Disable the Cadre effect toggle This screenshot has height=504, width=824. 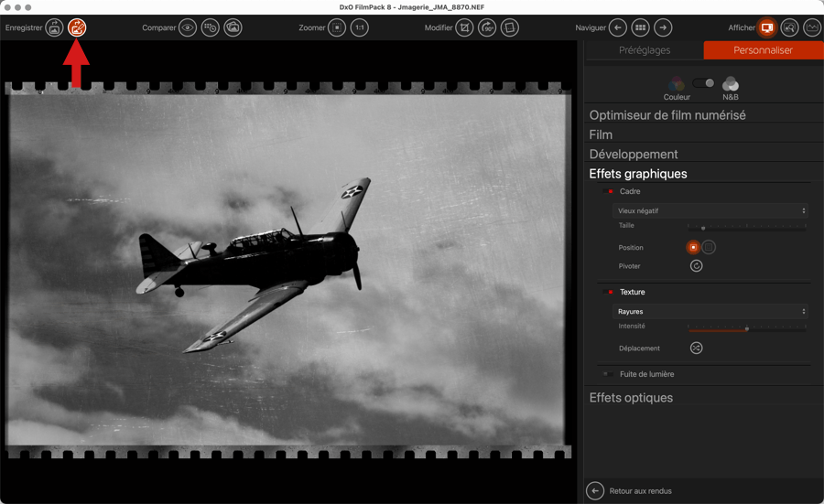(x=610, y=192)
